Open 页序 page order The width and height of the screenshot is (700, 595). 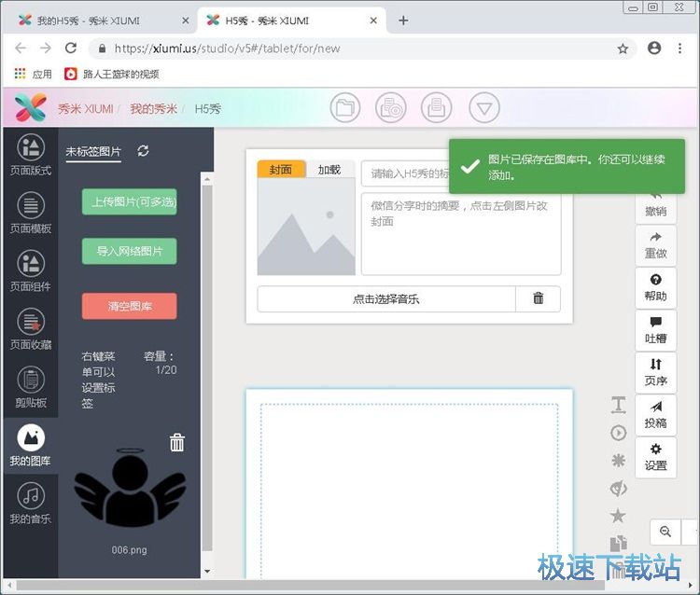click(656, 372)
